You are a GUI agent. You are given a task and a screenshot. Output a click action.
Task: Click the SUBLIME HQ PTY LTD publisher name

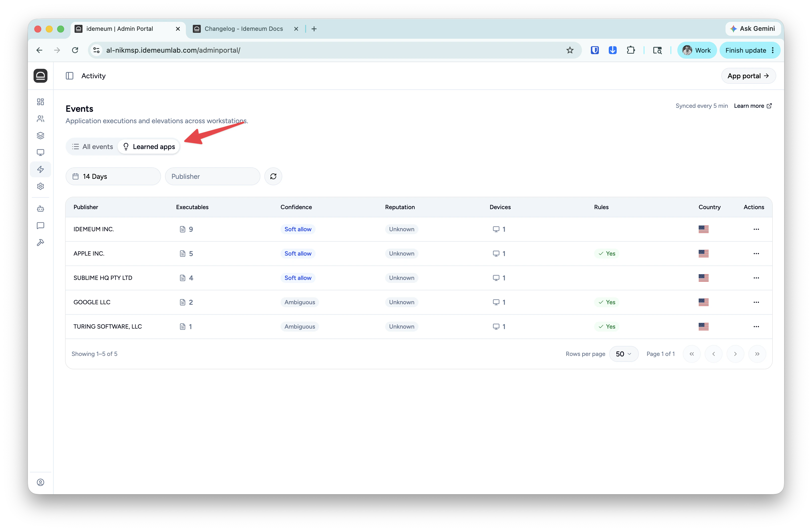pos(103,278)
